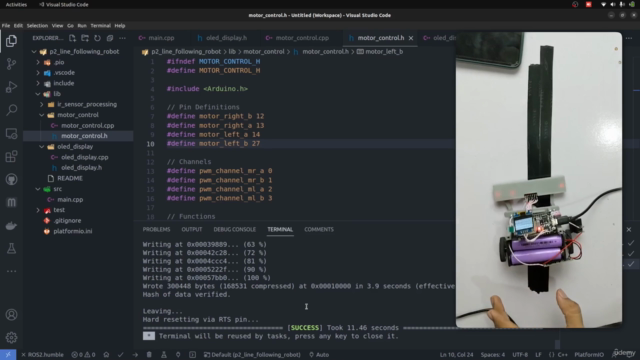Open Remote Explorer view in activity bar
Image resolution: width=640 pixels, height=360 pixels.
coord(11,133)
